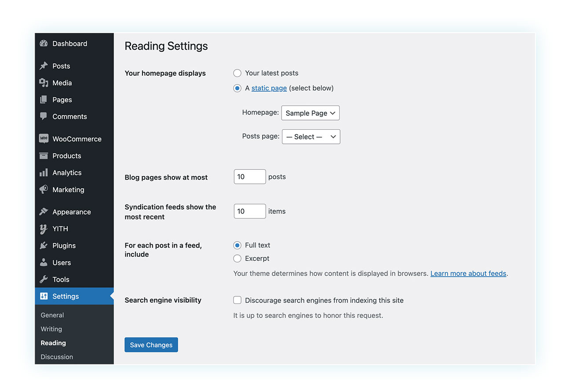Open Reading settings submenu
Viewport: 572px width, 392px height.
click(x=53, y=343)
